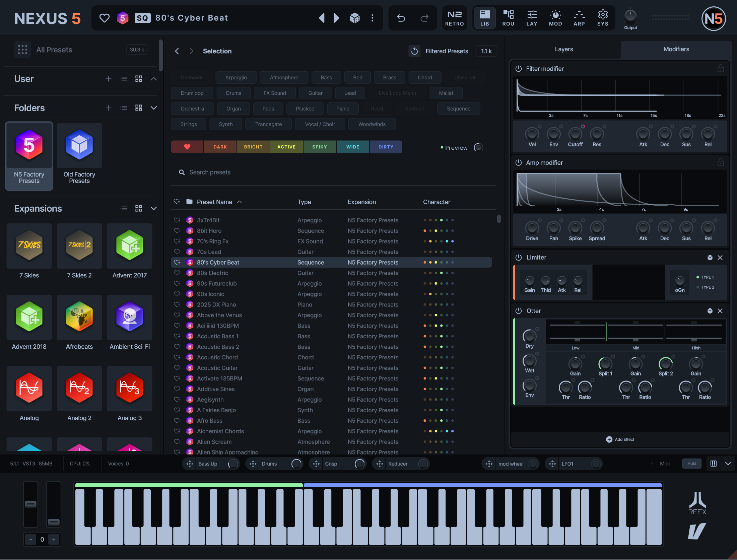
Task: Open the N2 RETRO view
Action: coord(454,18)
